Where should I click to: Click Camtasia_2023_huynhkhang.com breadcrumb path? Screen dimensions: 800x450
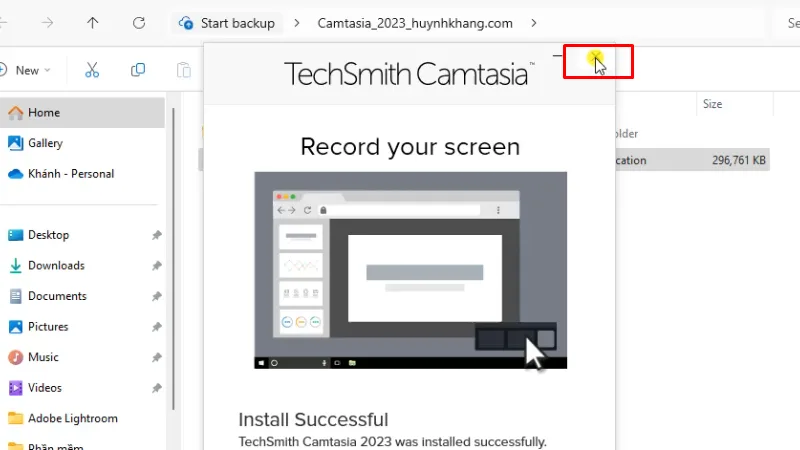[415, 22]
